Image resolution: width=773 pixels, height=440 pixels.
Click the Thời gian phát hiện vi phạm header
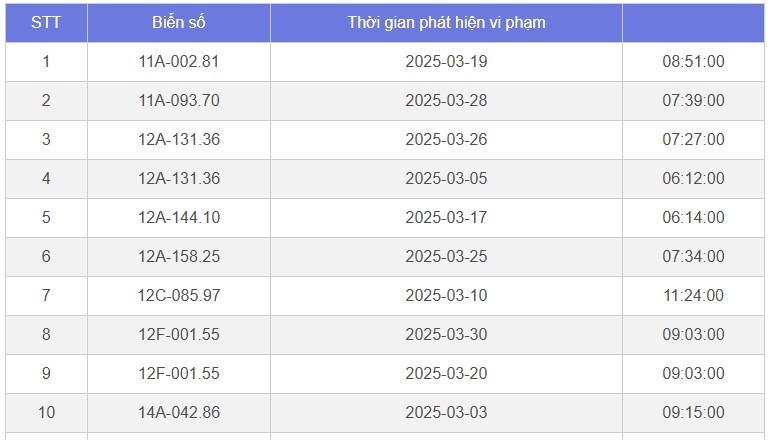pyautogui.click(x=446, y=23)
